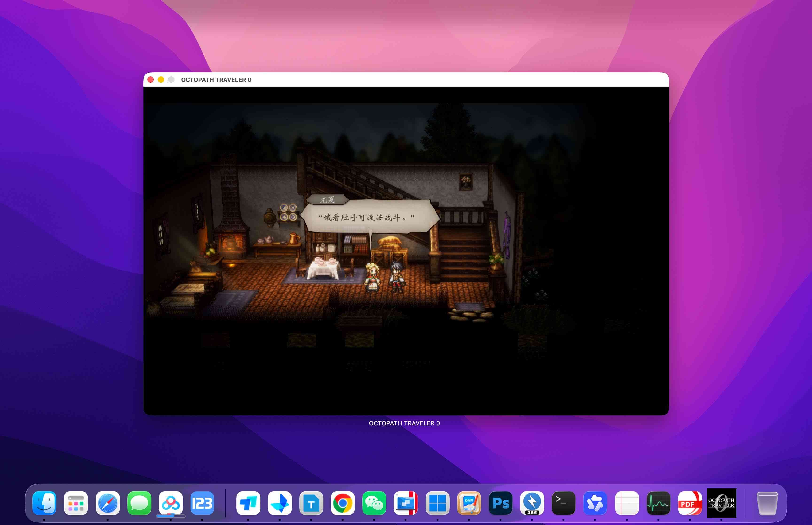The height and width of the screenshot is (525, 812).
Task: Open the blue Quark knot-shaped icon
Action: (x=595, y=503)
